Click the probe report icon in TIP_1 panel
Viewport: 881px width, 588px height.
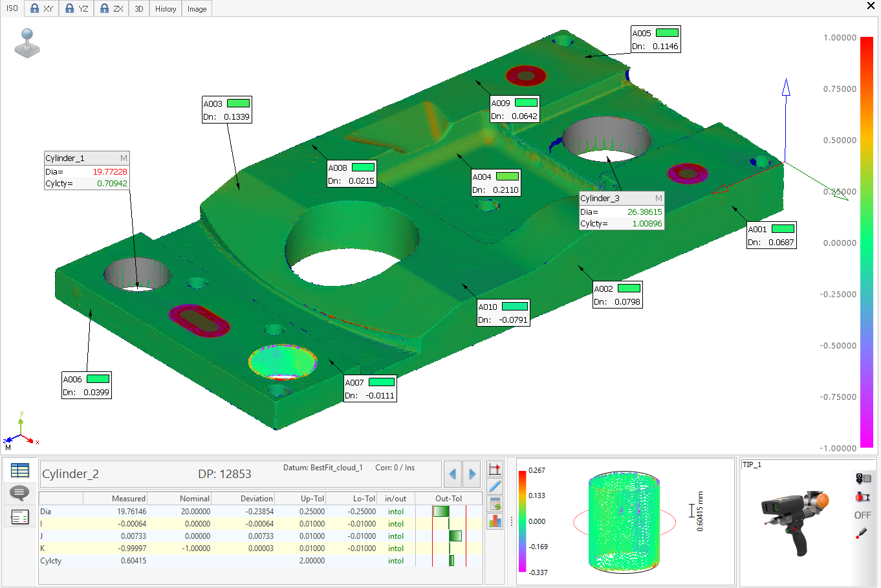tap(864, 477)
